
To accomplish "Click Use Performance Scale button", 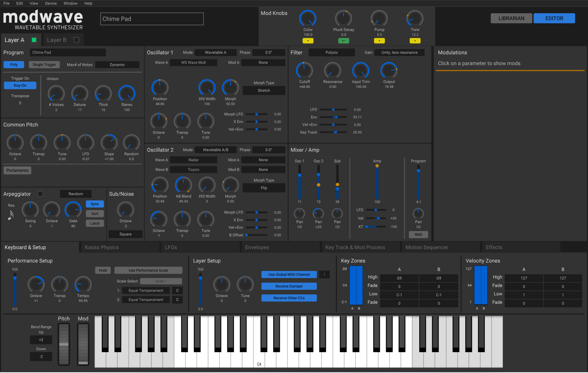I will [x=148, y=270].
